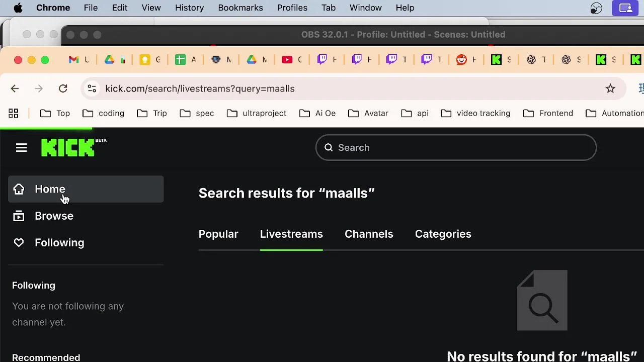Click "You are not following any channel yet" text
Viewport: 644px width, 362px height.
(x=68, y=314)
